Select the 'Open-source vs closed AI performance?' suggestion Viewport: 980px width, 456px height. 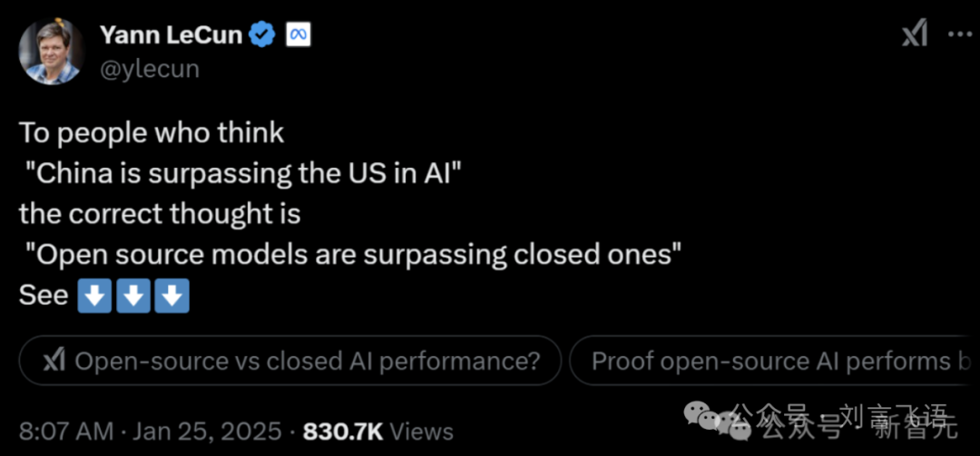point(290,361)
